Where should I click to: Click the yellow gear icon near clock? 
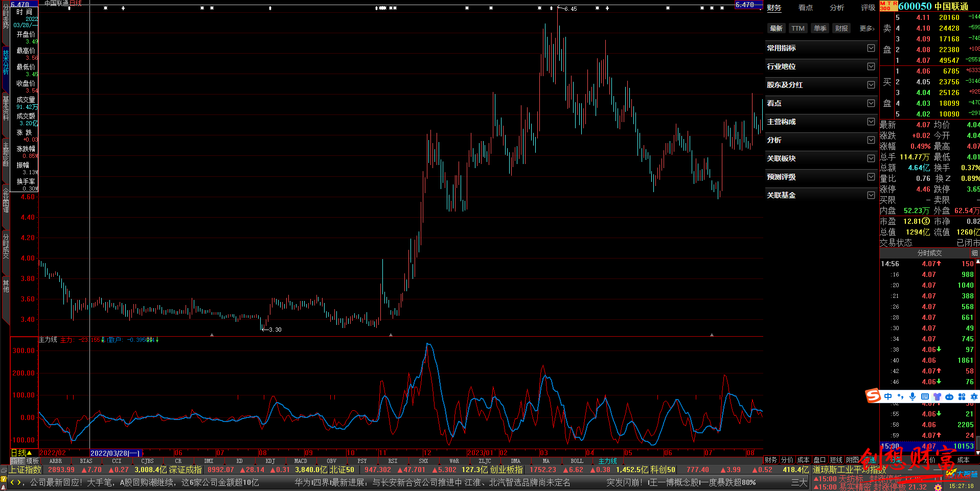[x=938, y=487]
